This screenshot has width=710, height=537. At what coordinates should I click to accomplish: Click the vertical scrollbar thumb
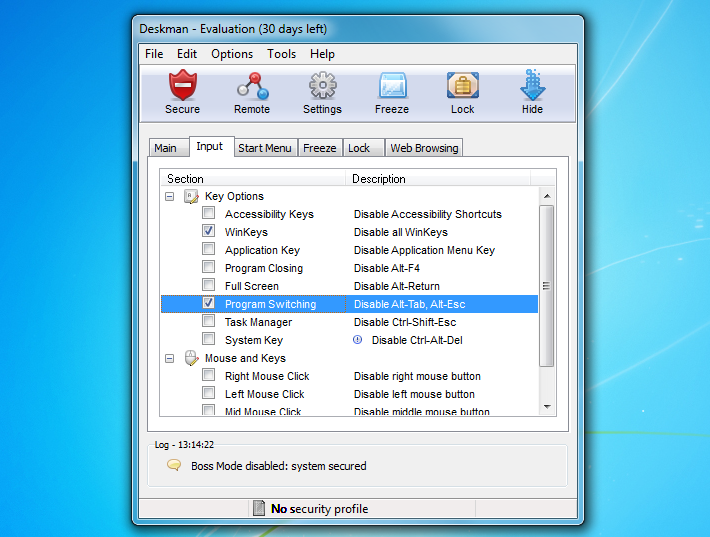click(x=547, y=286)
